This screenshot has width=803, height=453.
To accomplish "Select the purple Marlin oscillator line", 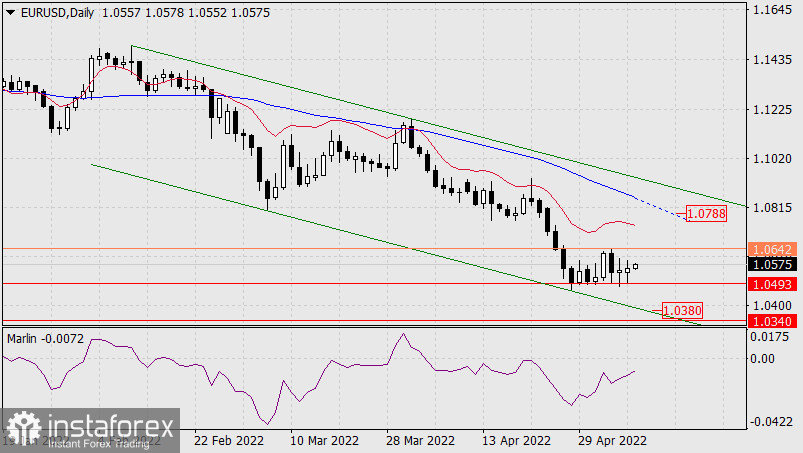I will (x=318, y=379).
